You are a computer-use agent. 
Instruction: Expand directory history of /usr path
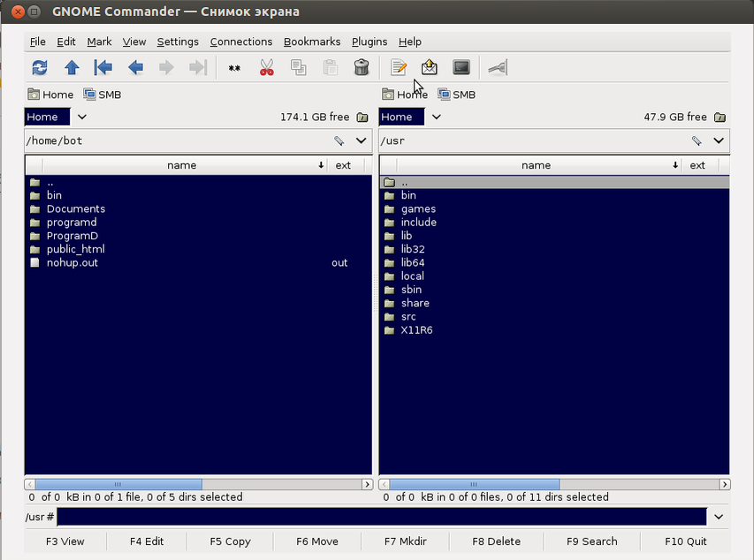(719, 140)
